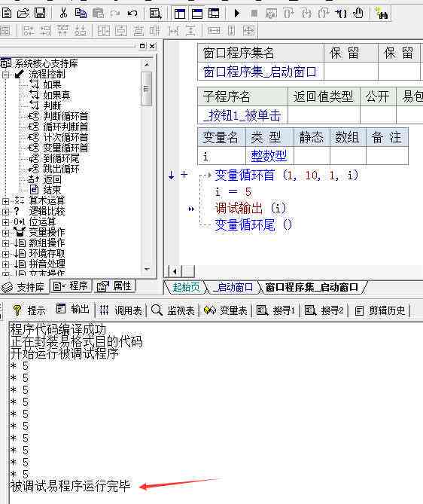Collapse the 流程控制 tree node
The height and width of the screenshot is (504, 423).
tap(5, 75)
